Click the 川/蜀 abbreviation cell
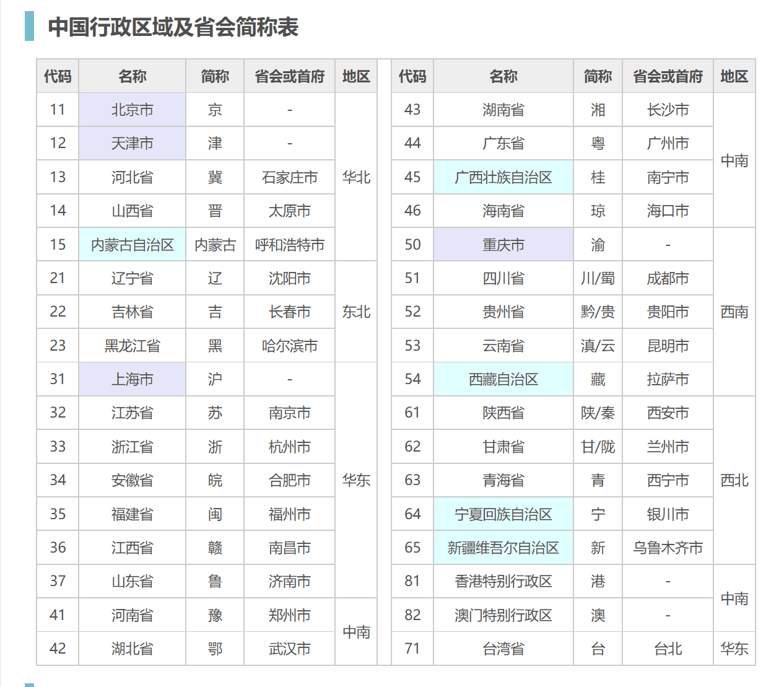This screenshot has width=784, height=687. [x=598, y=278]
